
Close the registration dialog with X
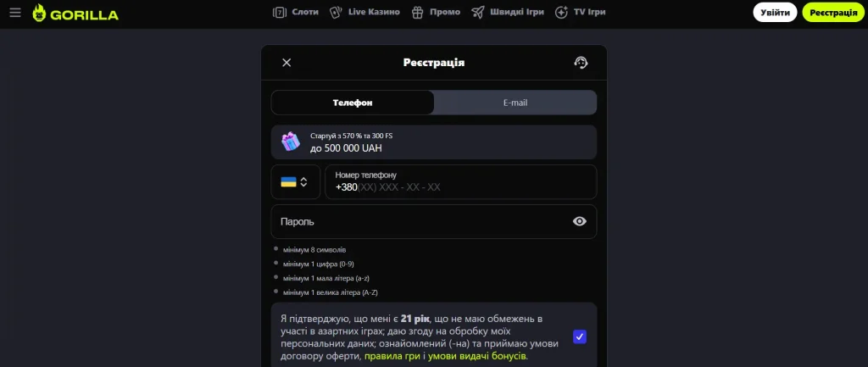pyautogui.click(x=287, y=62)
